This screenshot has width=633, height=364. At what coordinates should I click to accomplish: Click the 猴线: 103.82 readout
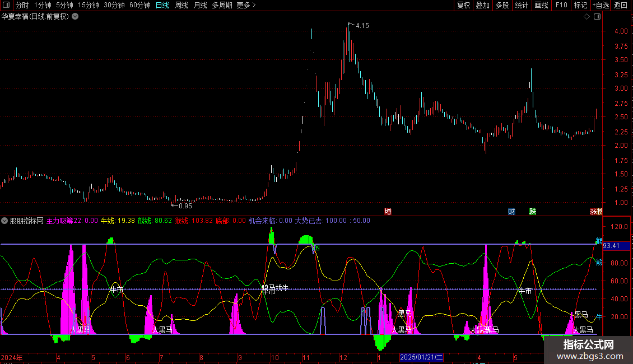pyautogui.click(x=194, y=221)
